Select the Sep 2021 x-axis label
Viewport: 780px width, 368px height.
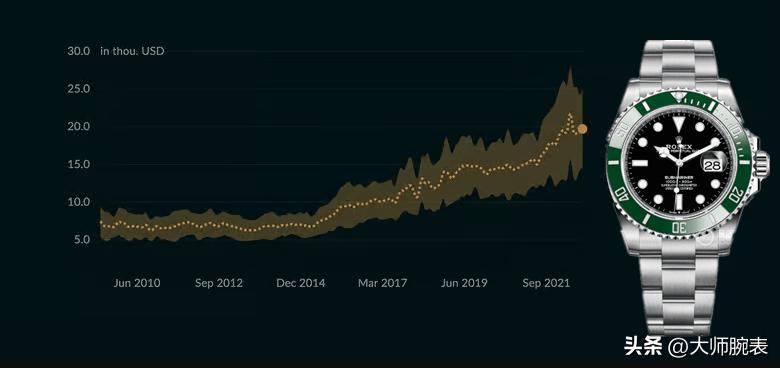tap(546, 283)
